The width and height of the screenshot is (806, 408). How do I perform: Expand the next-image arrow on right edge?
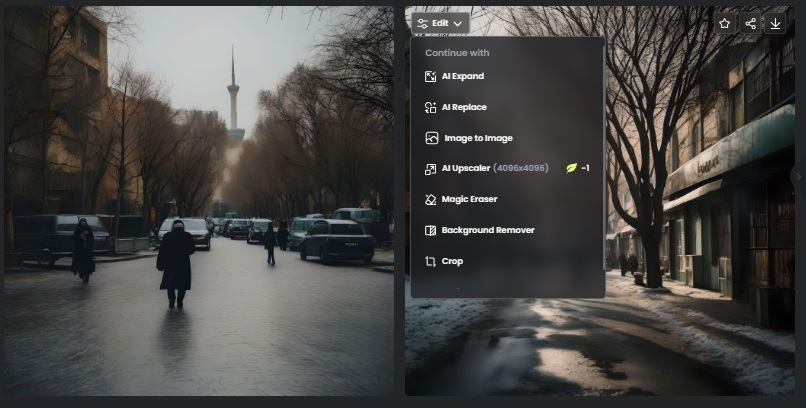(x=798, y=177)
